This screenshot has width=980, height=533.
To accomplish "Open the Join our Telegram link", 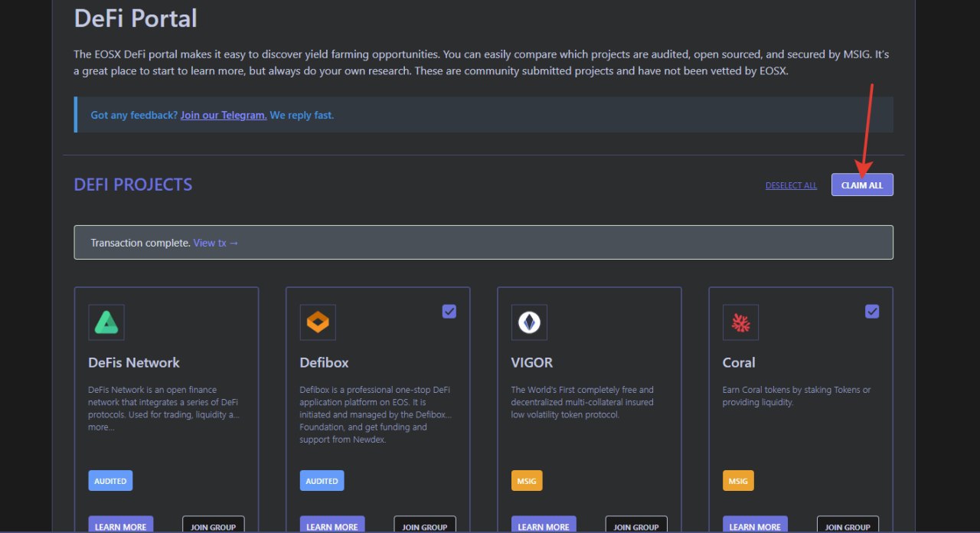I will [224, 115].
